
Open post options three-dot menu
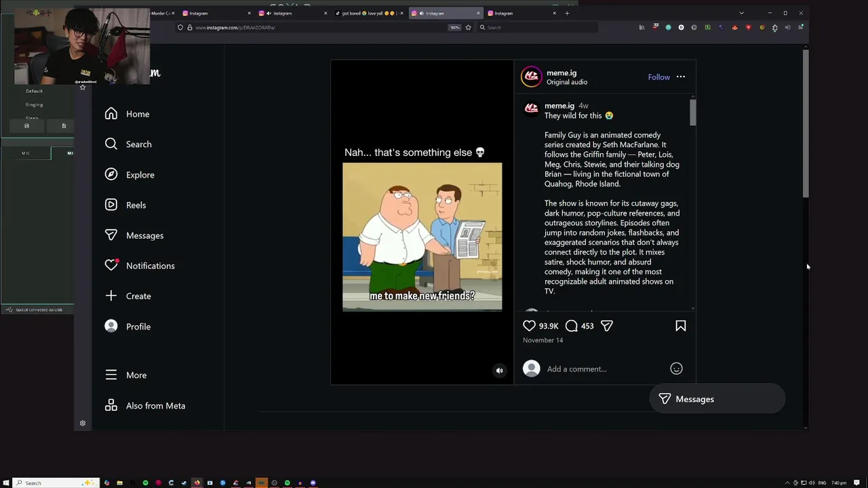click(681, 77)
